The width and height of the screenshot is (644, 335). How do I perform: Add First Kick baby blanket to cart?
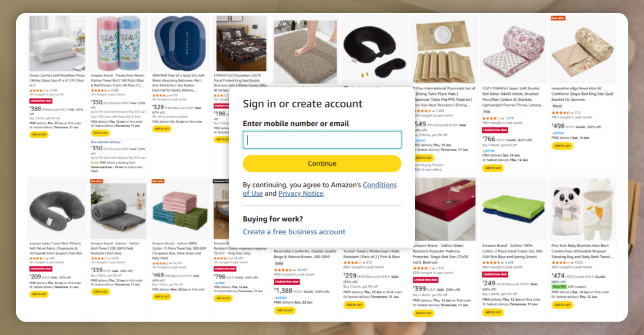[562, 304]
